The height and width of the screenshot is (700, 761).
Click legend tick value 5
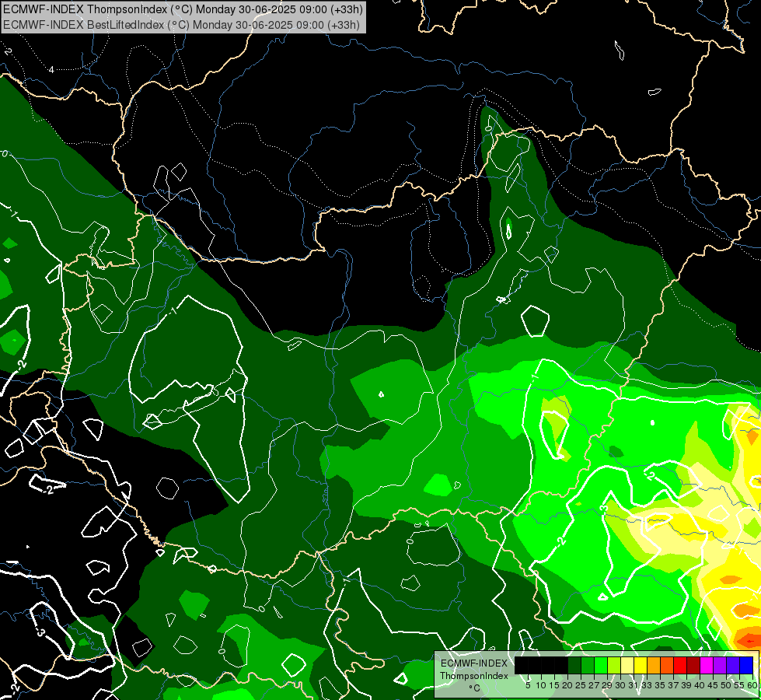click(x=528, y=685)
